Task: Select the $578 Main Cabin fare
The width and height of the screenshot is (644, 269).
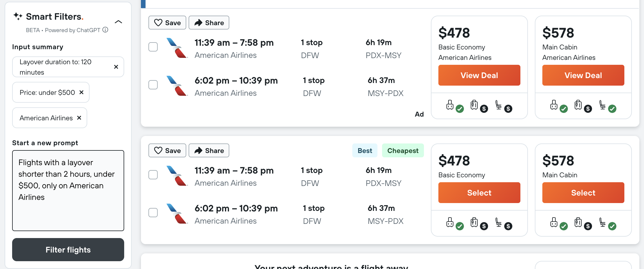Action: tap(583, 193)
